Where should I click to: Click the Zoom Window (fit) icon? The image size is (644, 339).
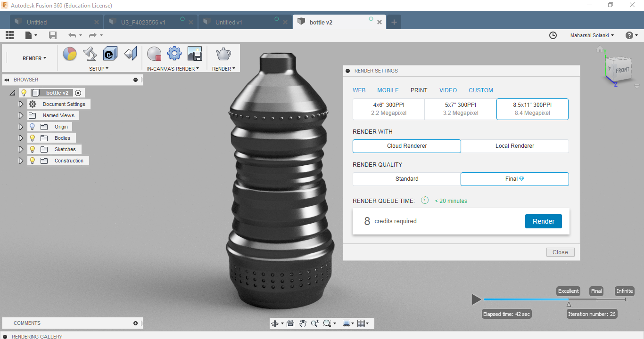327,323
